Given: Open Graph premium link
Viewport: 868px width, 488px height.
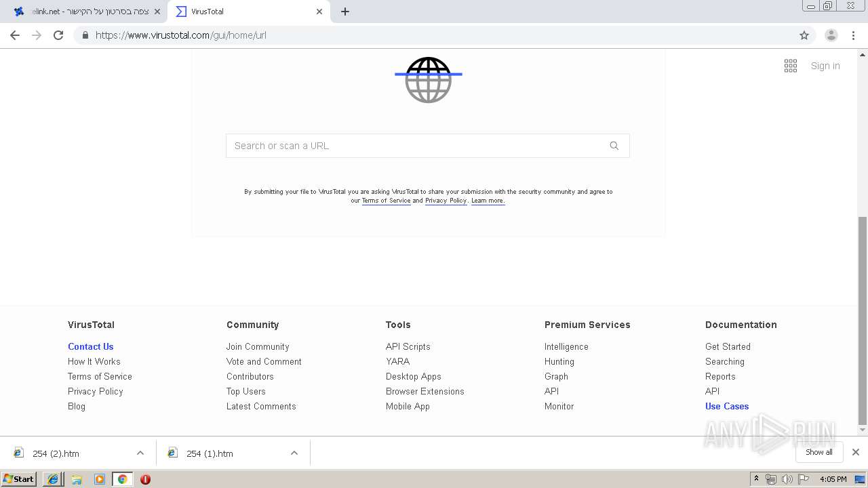Looking at the screenshot, I should point(556,376).
